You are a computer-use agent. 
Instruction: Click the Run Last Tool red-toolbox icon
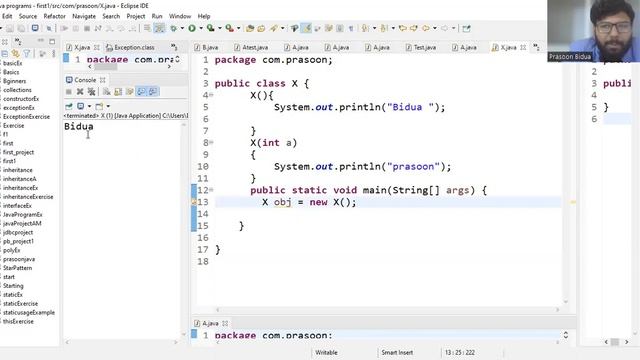(x=229, y=28)
